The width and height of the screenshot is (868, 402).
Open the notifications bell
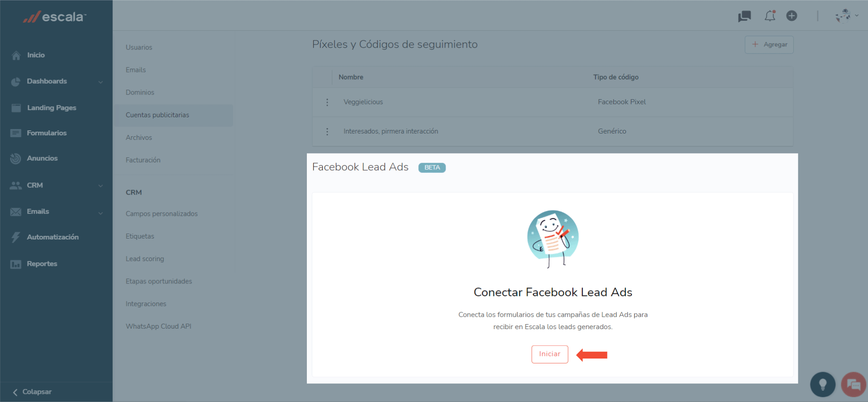(x=770, y=16)
